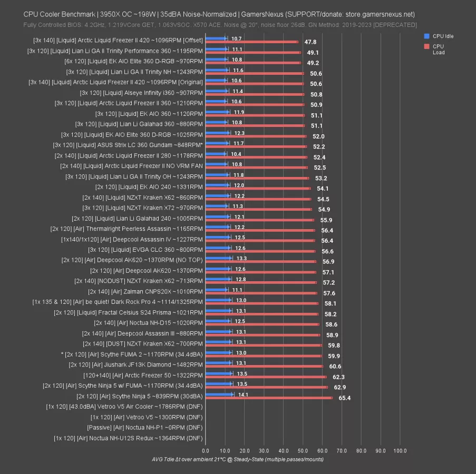Click the 47.8 load value at top
Viewport: 476px width, 474px height.
click(x=310, y=42)
